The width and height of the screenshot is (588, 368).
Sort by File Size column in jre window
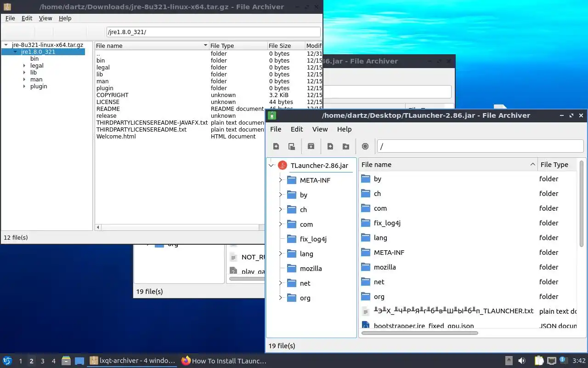tap(286, 46)
